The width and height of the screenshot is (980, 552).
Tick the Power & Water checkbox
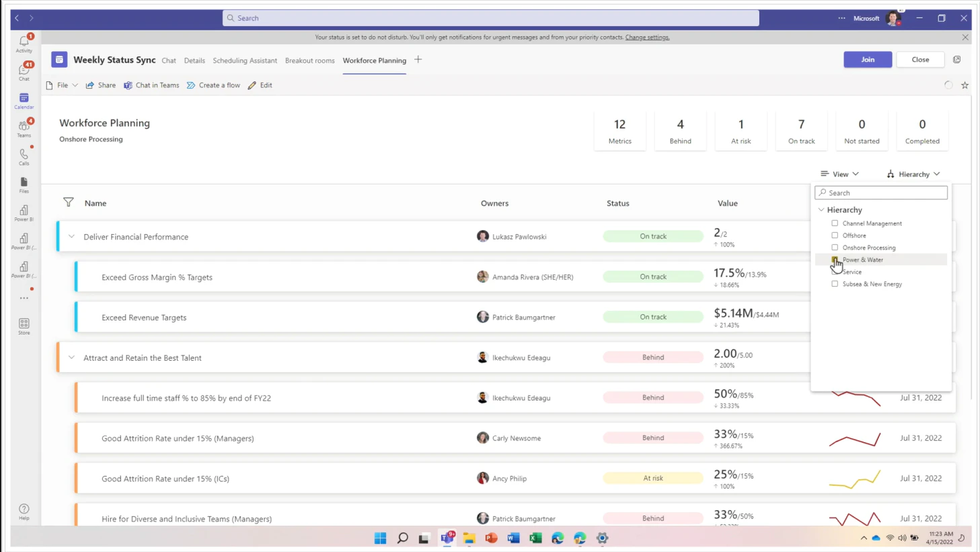tap(835, 259)
